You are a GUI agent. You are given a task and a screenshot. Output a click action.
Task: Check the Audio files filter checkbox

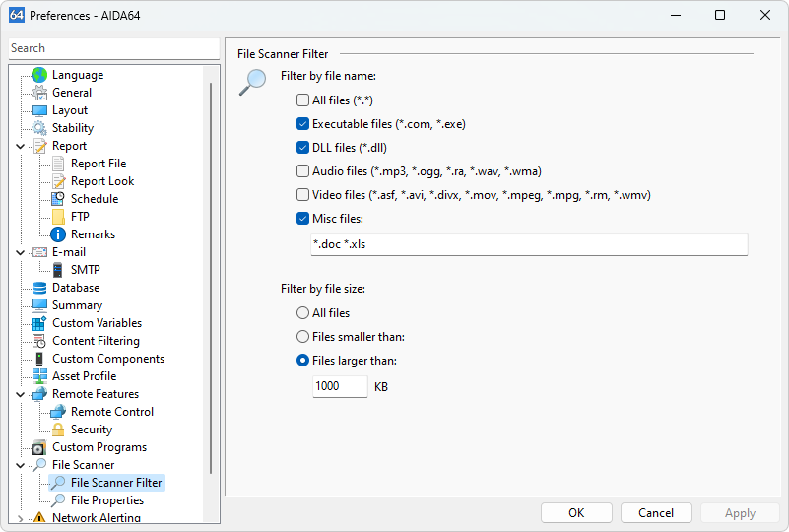pyautogui.click(x=303, y=171)
